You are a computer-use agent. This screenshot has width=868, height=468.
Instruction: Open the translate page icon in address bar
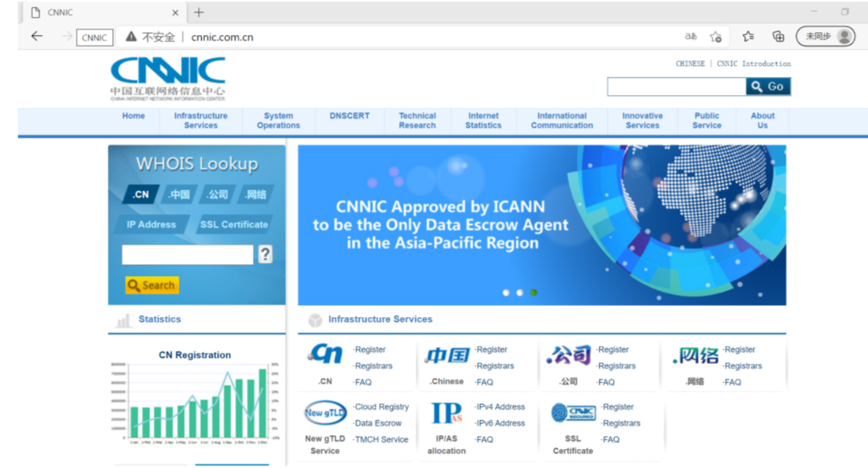[691, 37]
